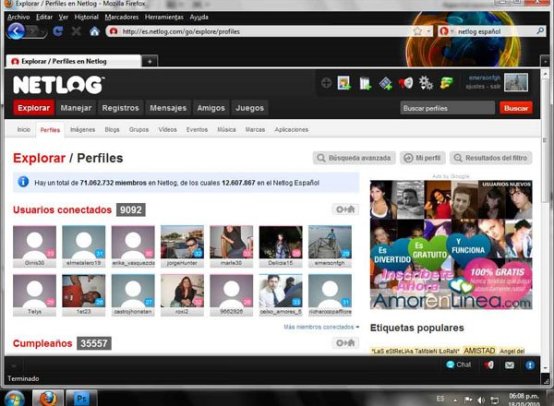The image size is (554, 406).
Task: Open the gears settings icon in Netlog header
Action: click(x=426, y=83)
